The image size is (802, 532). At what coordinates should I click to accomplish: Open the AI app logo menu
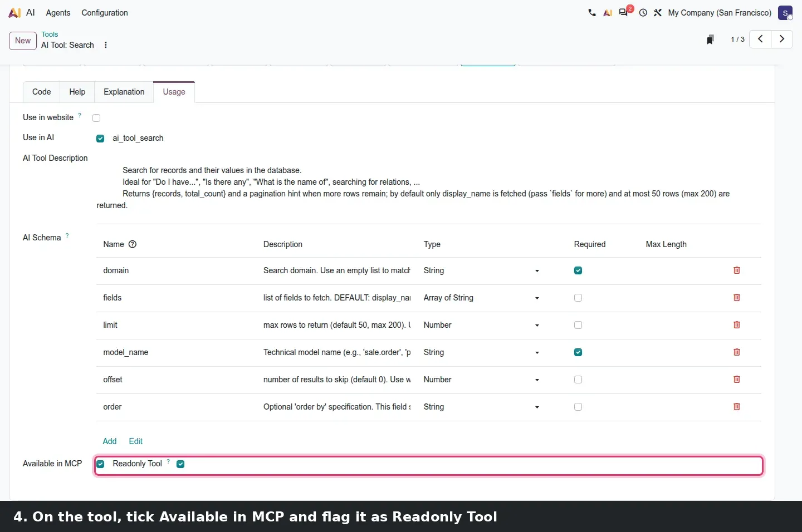pos(15,13)
